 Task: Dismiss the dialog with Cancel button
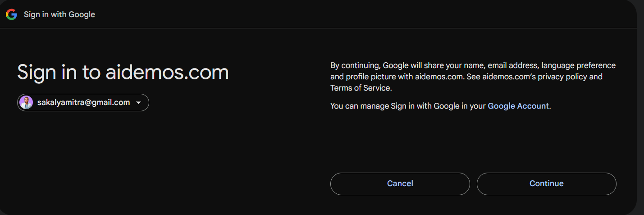400,183
